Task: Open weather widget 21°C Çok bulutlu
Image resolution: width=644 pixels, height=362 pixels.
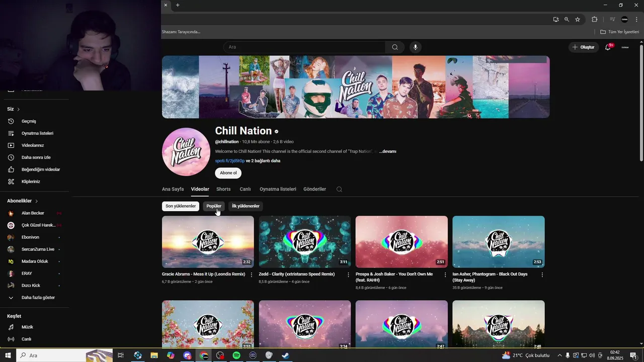Action: pos(526,355)
